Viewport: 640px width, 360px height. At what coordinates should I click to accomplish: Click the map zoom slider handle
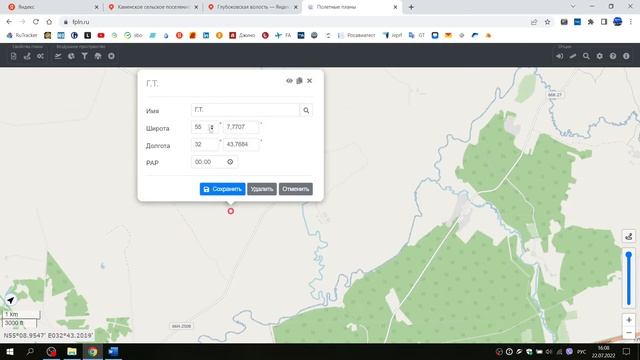pyautogui.click(x=629, y=255)
